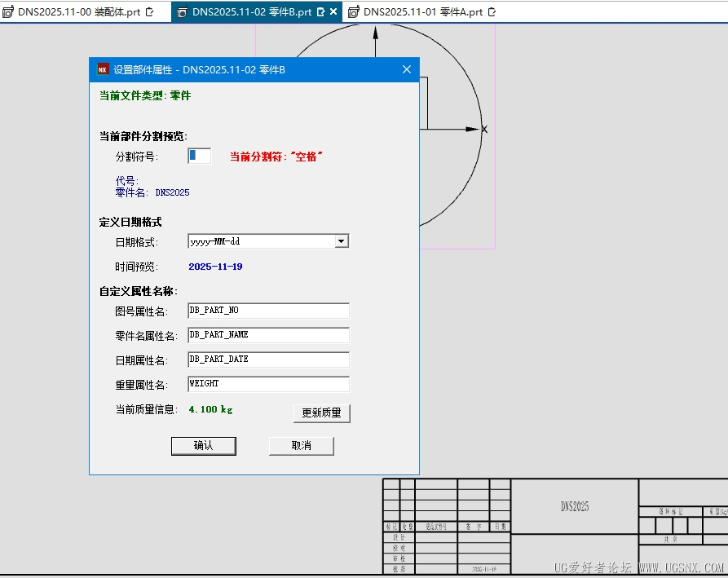Open the 日期格式 yyyy-MM-dd dropdown
The width and height of the screenshot is (728, 578).
point(342,241)
